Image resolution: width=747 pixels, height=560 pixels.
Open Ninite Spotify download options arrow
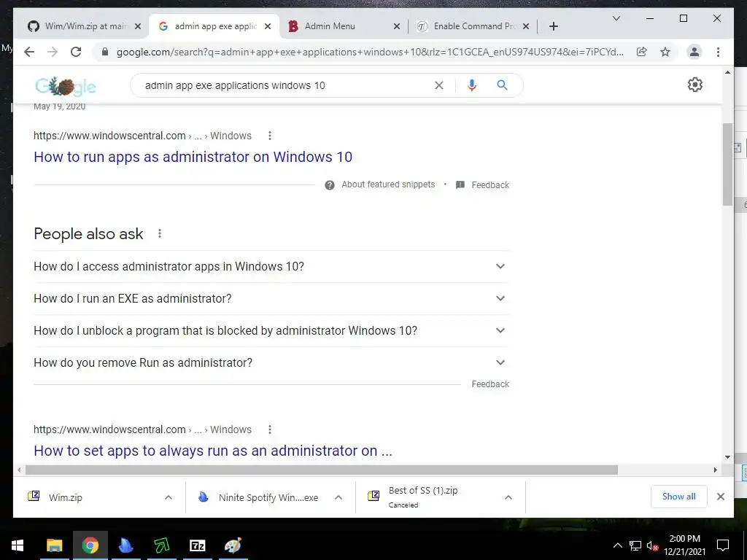coord(338,497)
